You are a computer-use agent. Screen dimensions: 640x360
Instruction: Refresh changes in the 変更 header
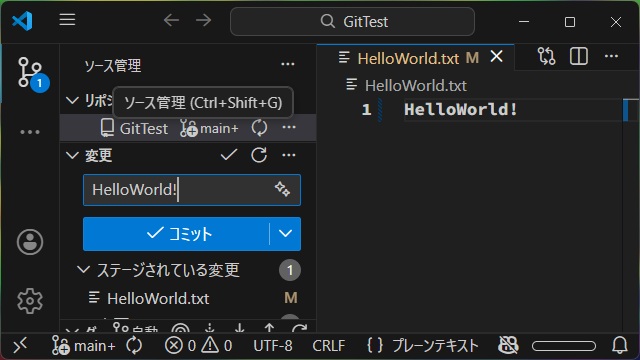pos(259,155)
